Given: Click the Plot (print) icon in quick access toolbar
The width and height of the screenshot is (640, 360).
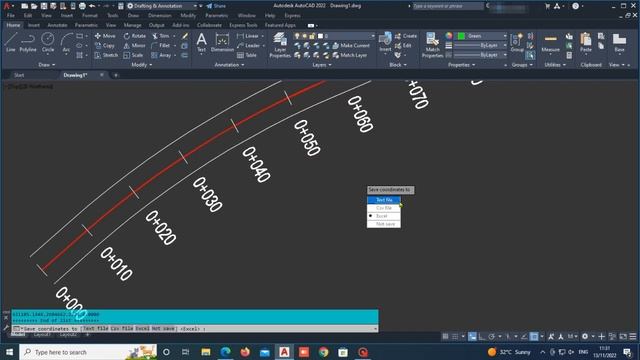Looking at the screenshot, I should coord(82,6).
